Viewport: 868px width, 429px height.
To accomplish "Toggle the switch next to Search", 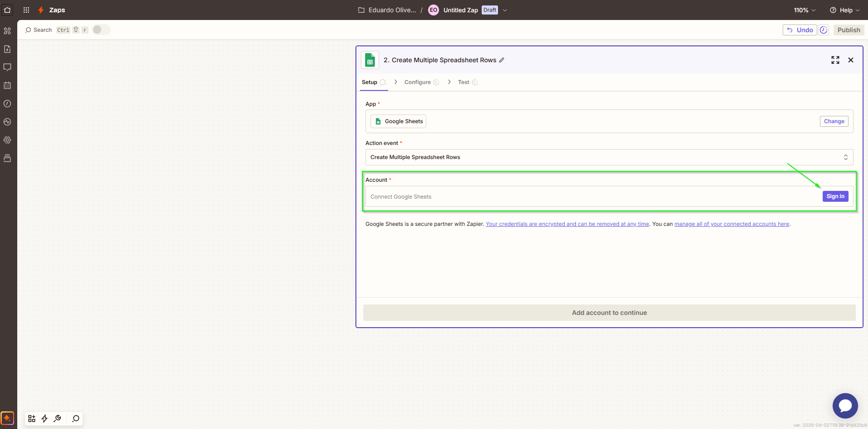I will pos(101,30).
